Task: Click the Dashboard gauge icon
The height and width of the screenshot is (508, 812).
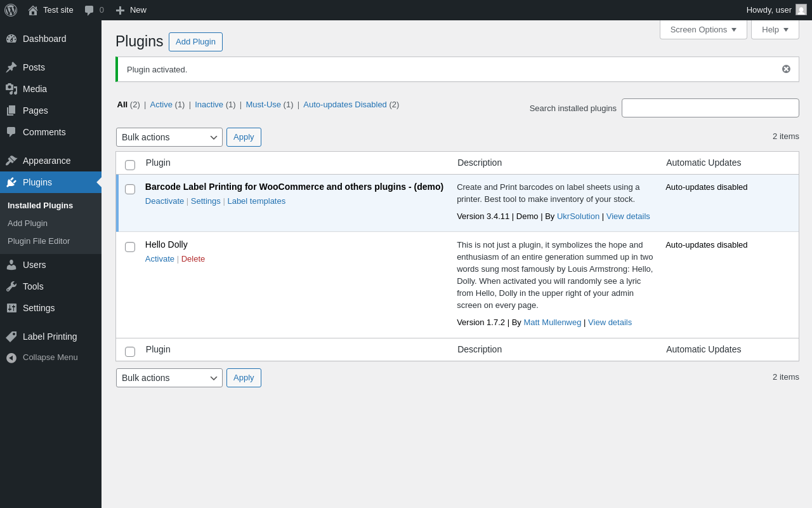Action: (11, 39)
